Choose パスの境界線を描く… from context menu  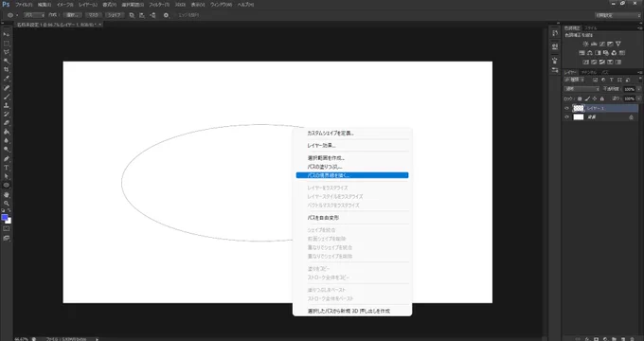pos(352,175)
